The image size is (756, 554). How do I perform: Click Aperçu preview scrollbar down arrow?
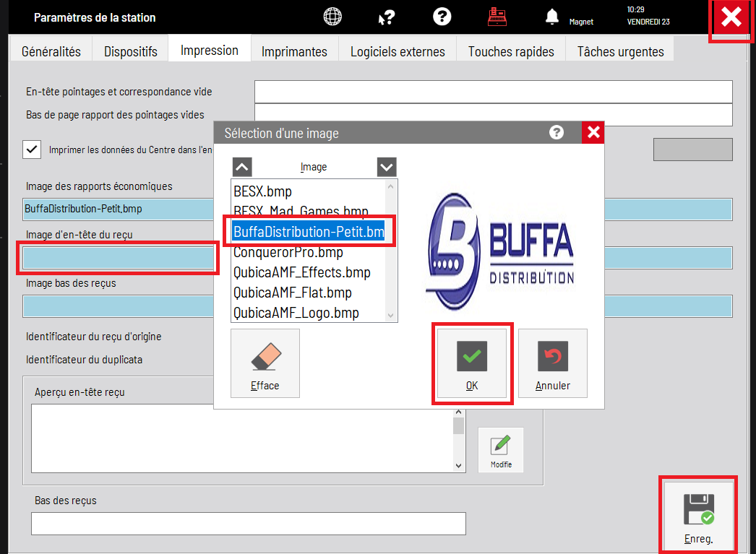458,466
